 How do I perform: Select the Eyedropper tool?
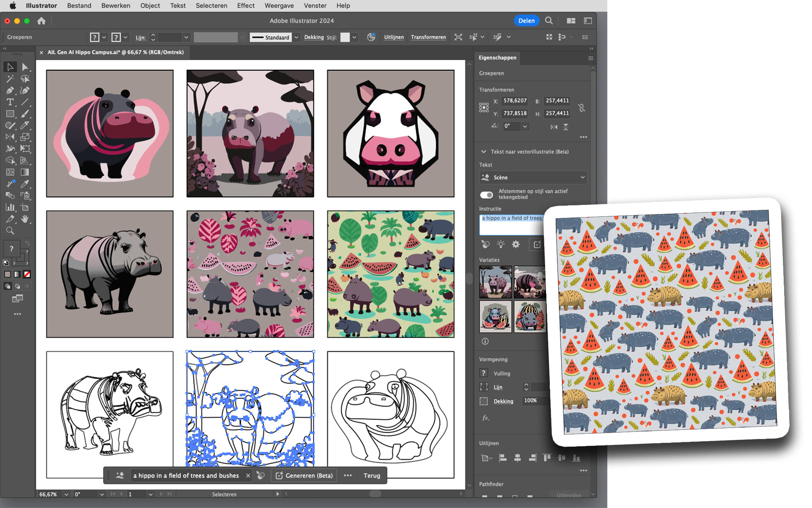pos(25,184)
